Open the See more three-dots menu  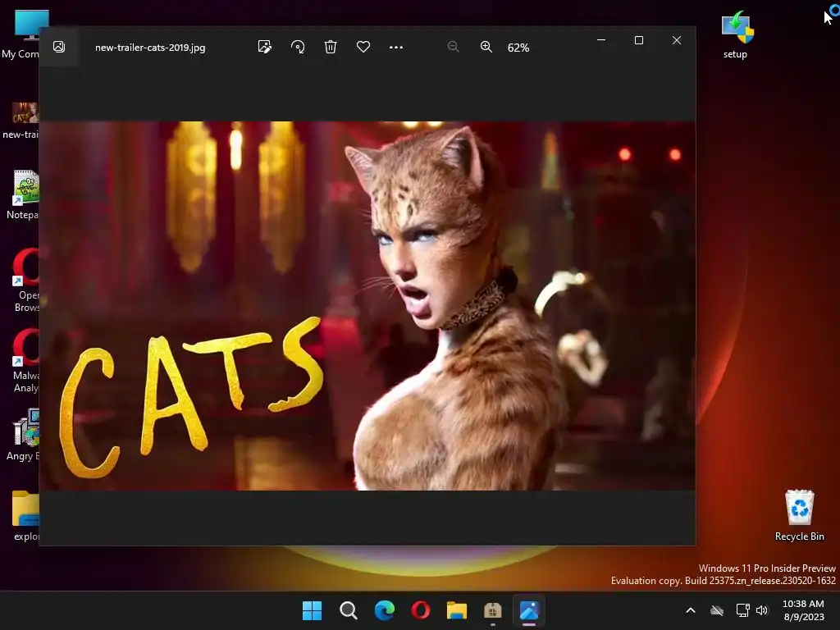pos(396,47)
